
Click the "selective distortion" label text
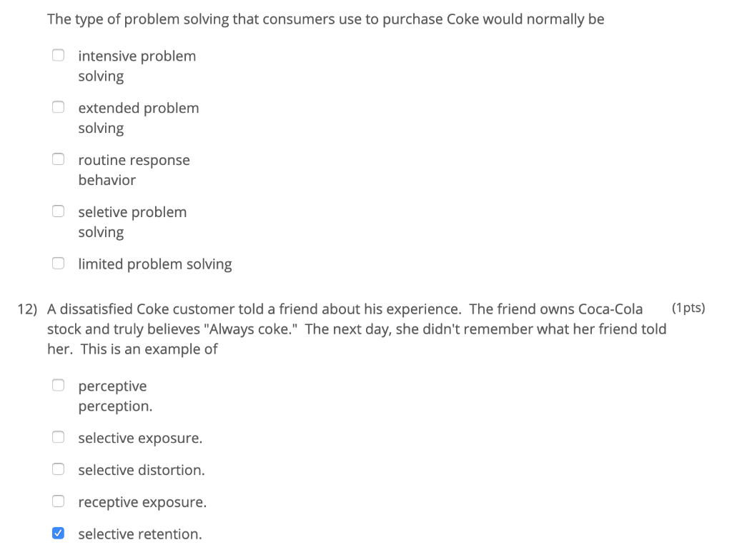(x=142, y=469)
